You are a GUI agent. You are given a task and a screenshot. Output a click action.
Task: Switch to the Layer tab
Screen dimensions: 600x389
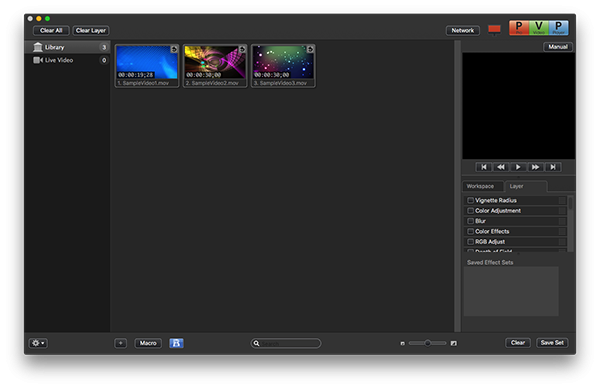tap(526, 186)
